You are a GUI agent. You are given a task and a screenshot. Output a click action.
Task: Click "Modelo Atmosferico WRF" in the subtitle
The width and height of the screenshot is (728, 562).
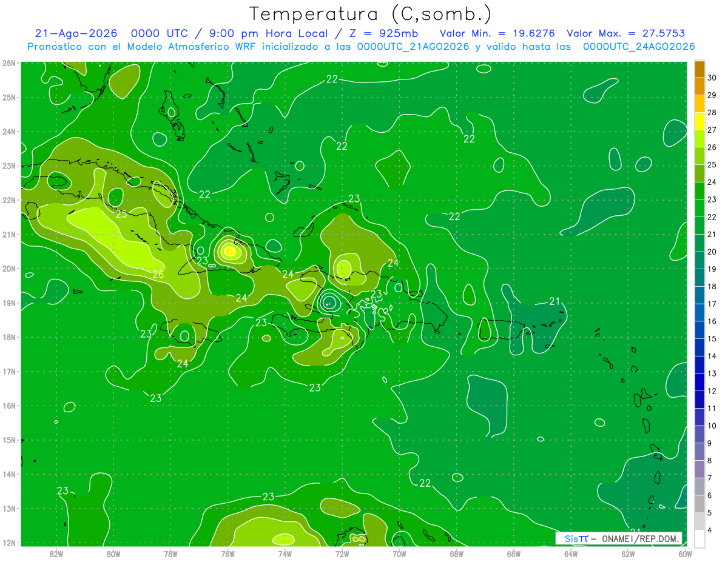pos(191,47)
